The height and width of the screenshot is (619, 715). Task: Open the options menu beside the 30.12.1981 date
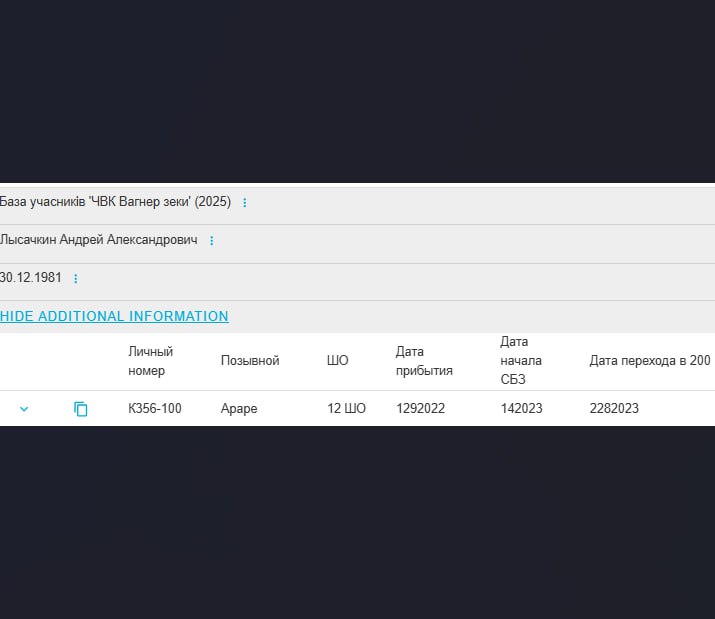76,279
